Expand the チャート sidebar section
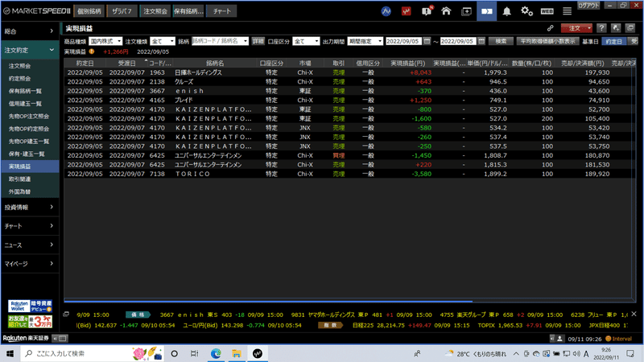Screen dimensions: 644x362 [29, 226]
